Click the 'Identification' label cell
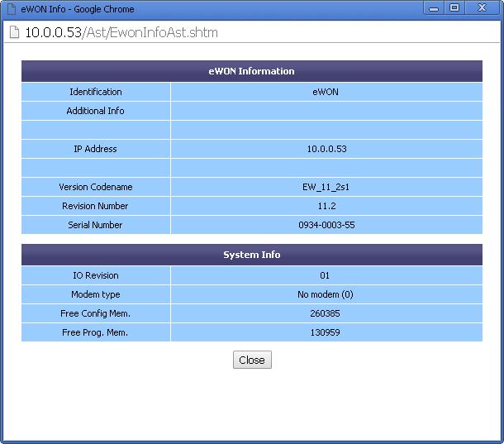Image resolution: width=504 pixels, height=444 pixels. pos(96,92)
